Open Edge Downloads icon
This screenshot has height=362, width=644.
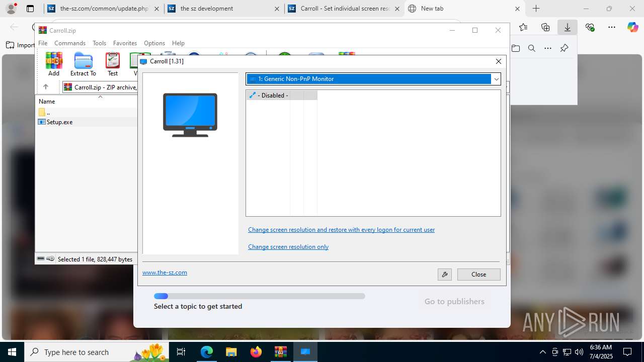[x=568, y=27]
